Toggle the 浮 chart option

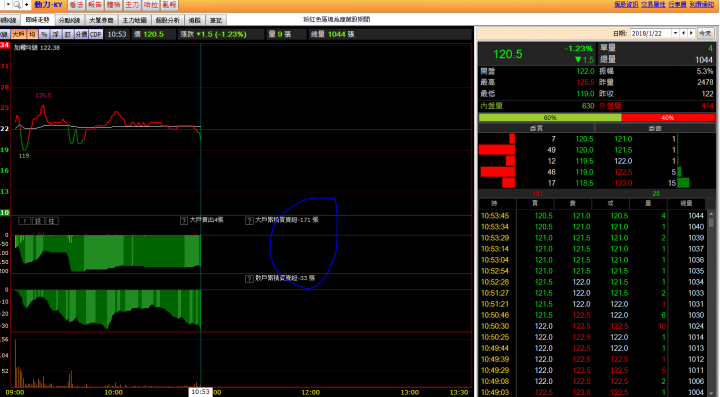56,34
